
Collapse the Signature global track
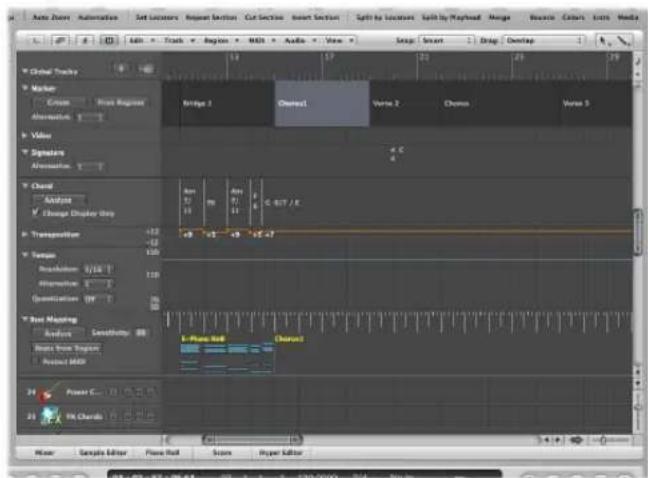pos(25,152)
